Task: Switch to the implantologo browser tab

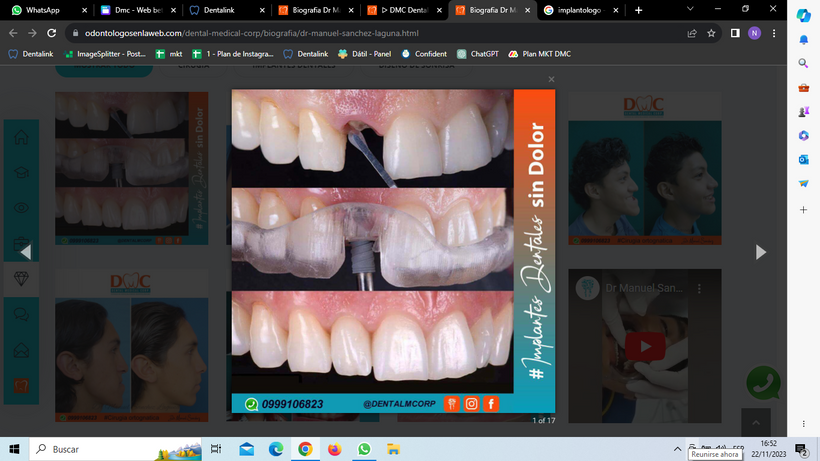Action: [x=580, y=10]
